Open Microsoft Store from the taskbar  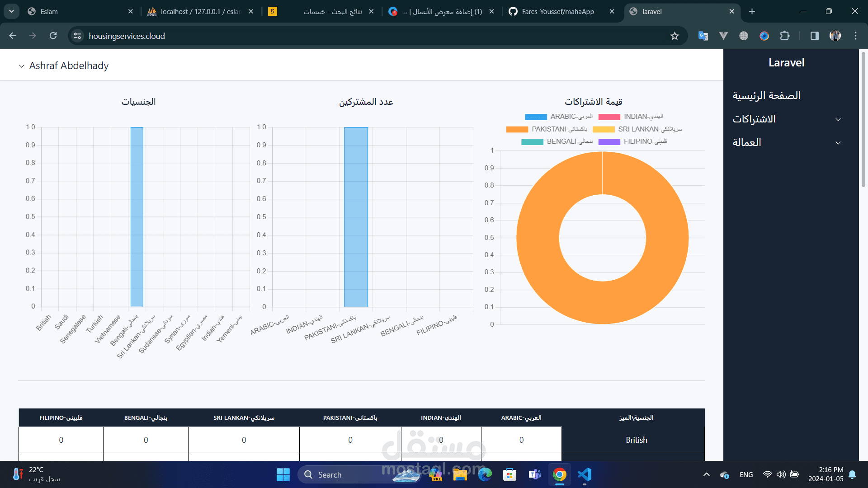tap(509, 474)
